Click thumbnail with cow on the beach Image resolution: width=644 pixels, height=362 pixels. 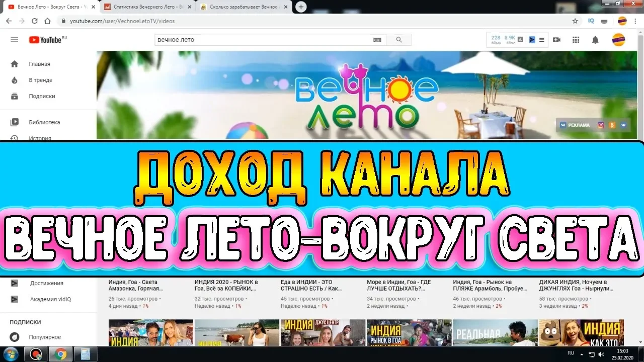pyautogui.click(x=236, y=333)
